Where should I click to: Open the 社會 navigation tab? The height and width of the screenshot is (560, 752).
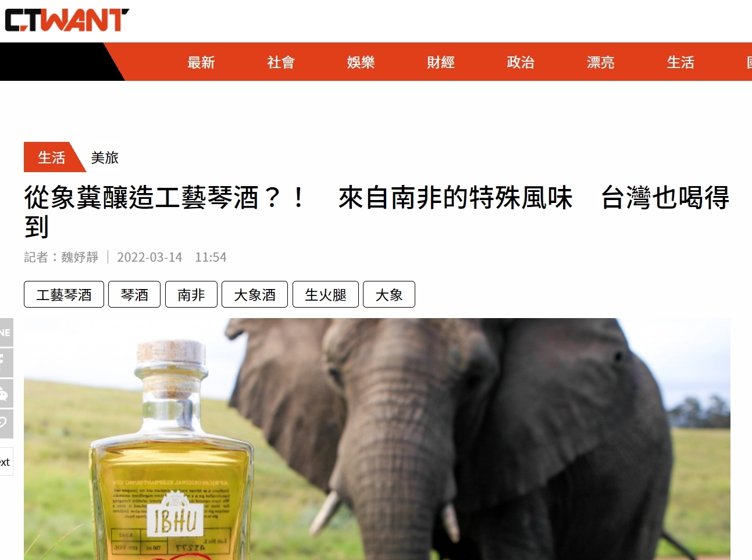coord(281,62)
